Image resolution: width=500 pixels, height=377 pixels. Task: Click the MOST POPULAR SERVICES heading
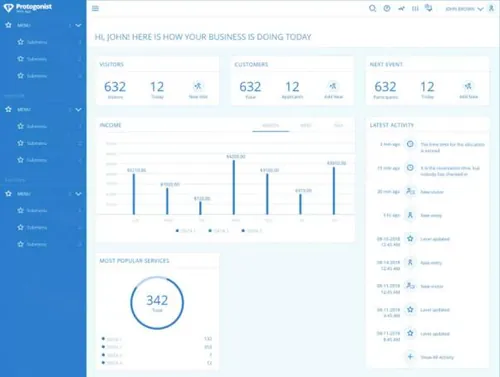pos(134,261)
